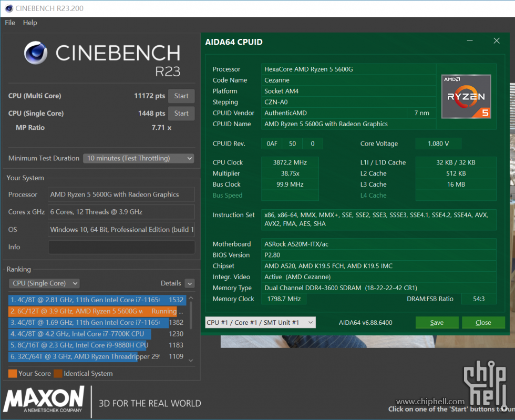
Task: Click the Core Voltage value 1.080 V
Action: pyautogui.click(x=438, y=144)
